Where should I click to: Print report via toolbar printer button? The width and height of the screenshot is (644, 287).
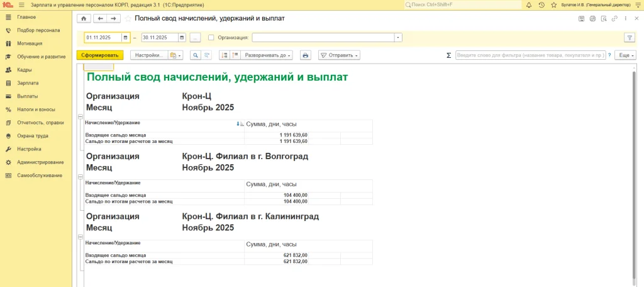[x=305, y=55]
